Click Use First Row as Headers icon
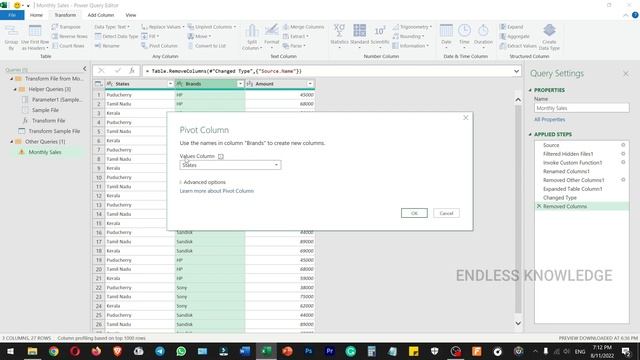The height and width of the screenshot is (360, 640). 35,31
